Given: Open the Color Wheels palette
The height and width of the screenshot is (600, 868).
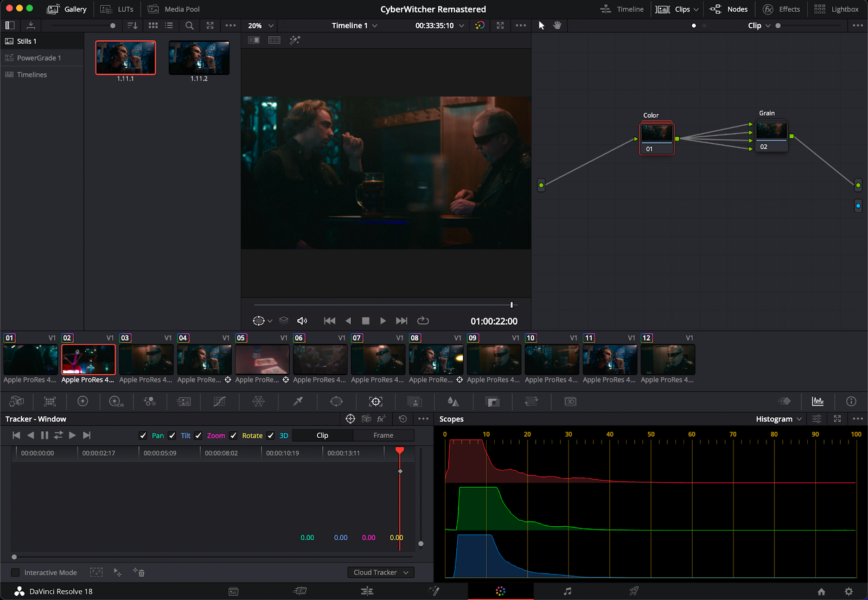Looking at the screenshot, I should point(82,401).
